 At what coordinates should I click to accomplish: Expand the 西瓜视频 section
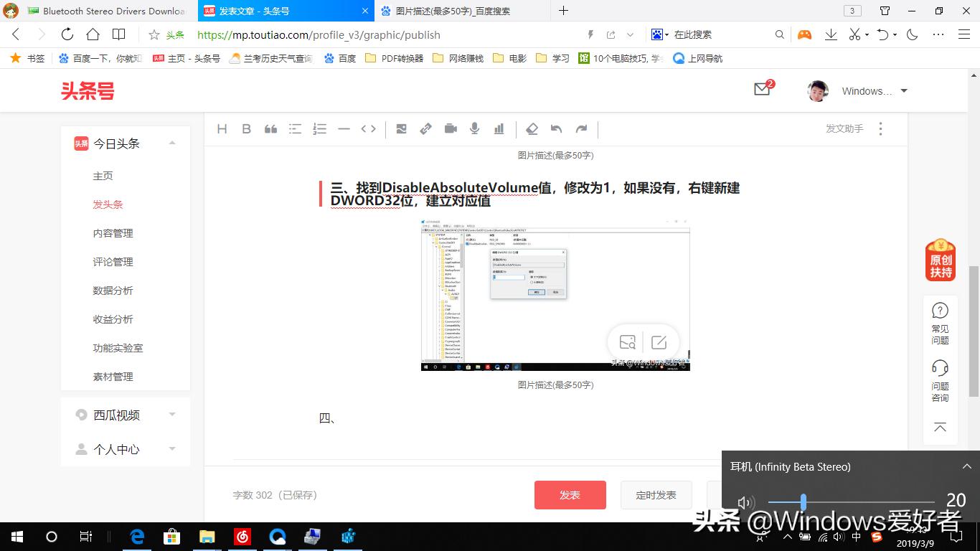[172, 415]
